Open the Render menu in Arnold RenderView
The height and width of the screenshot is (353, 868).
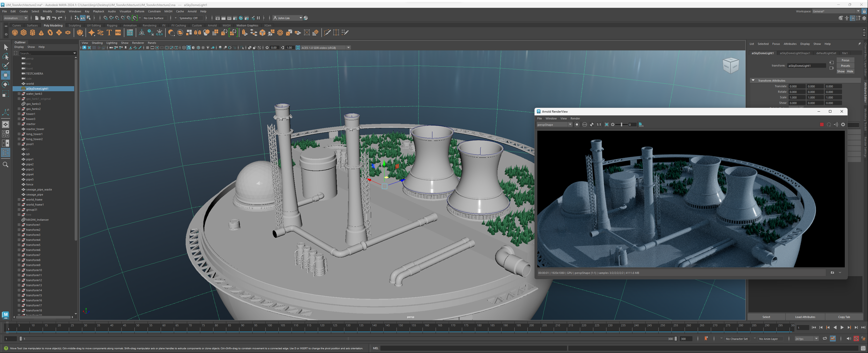575,118
